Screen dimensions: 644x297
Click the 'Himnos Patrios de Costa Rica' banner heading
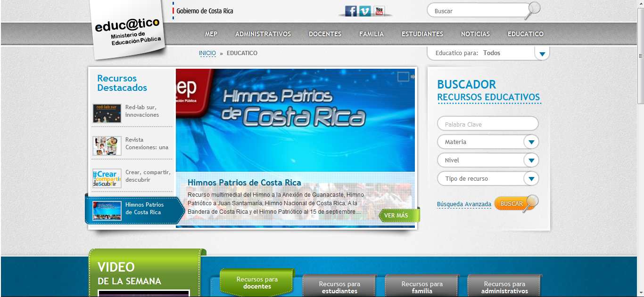(244, 183)
